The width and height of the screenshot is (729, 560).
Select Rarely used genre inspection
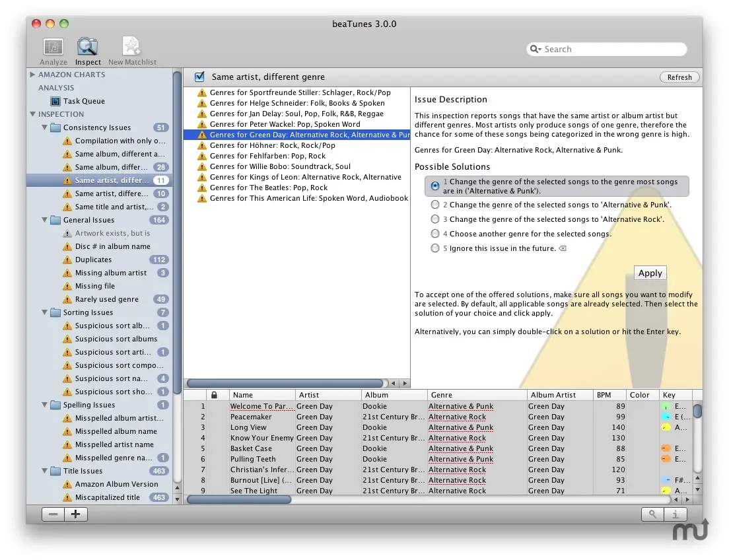107,299
